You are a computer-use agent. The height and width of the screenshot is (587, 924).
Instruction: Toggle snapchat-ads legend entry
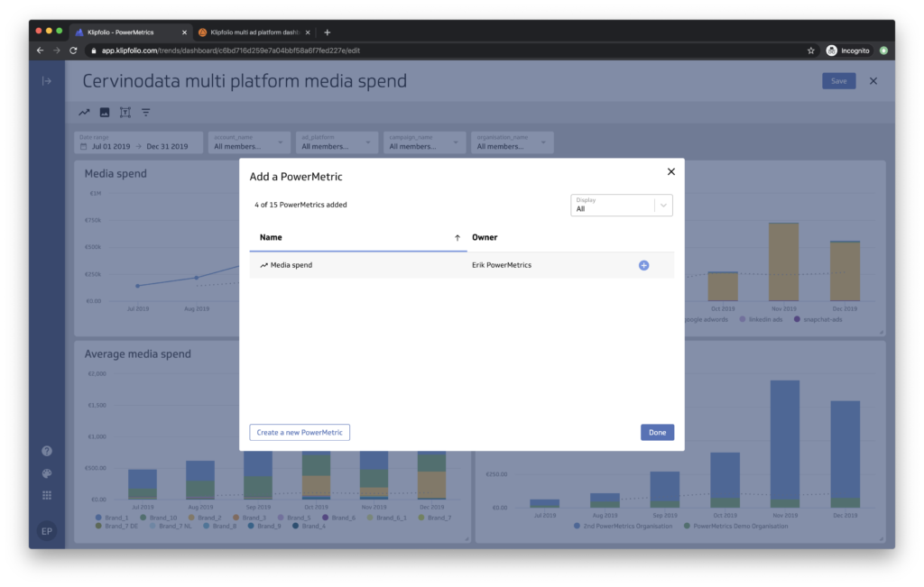point(818,319)
